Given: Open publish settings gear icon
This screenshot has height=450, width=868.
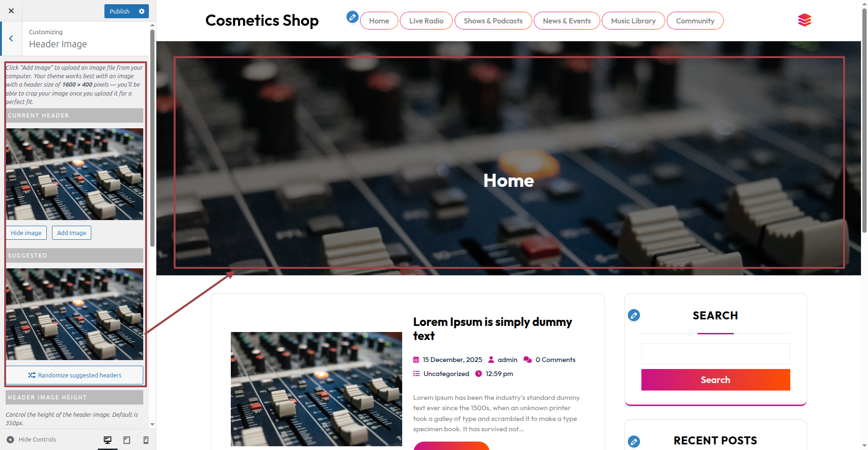Looking at the screenshot, I should pyautogui.click(x=142, y=11).
